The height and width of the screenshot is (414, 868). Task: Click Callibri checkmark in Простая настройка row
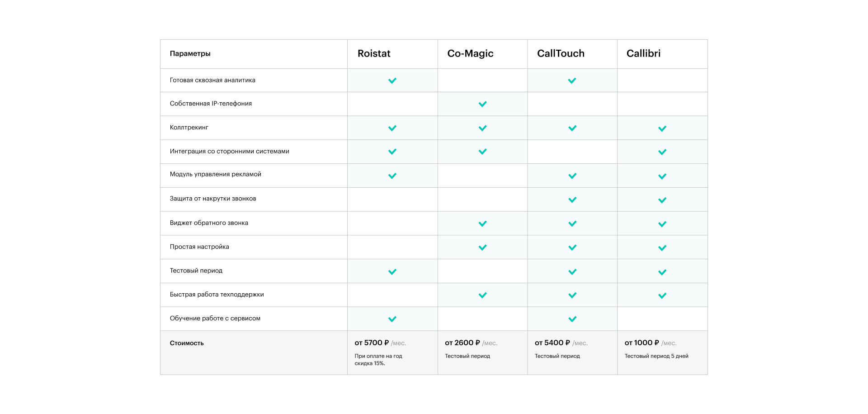pyautogui.click(x=662, y=248)
